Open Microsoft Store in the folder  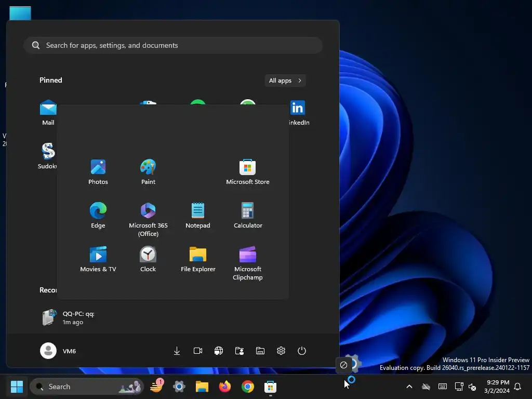(248, 172)
